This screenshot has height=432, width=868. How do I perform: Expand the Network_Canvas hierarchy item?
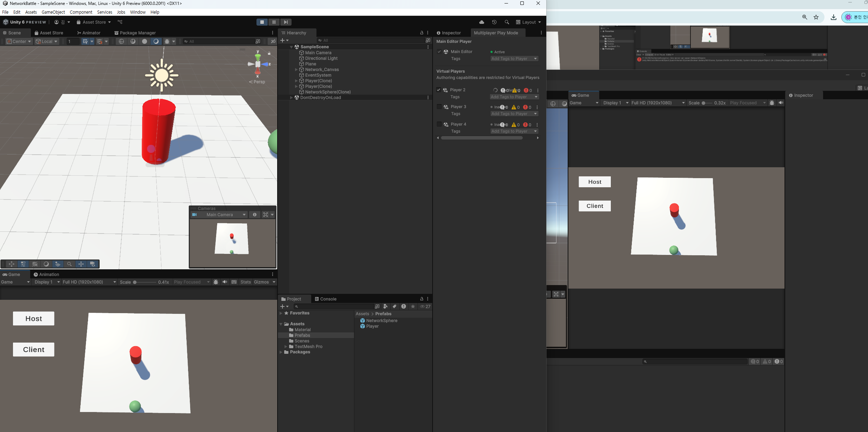[296, 69]
